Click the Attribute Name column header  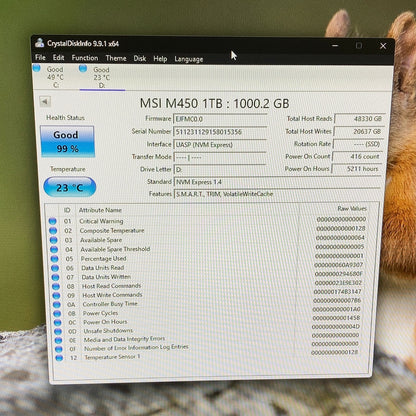point(100,210)
